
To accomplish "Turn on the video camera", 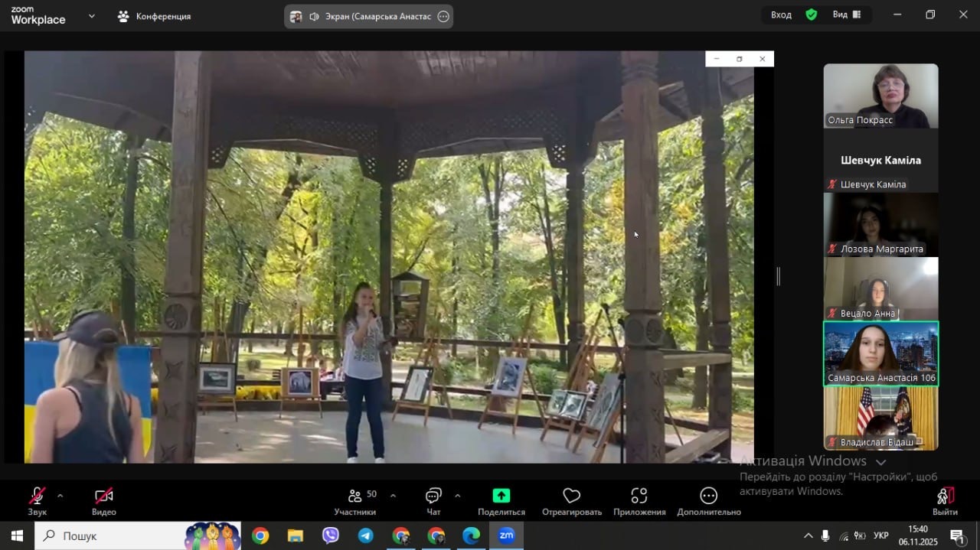I will (103, 496).
